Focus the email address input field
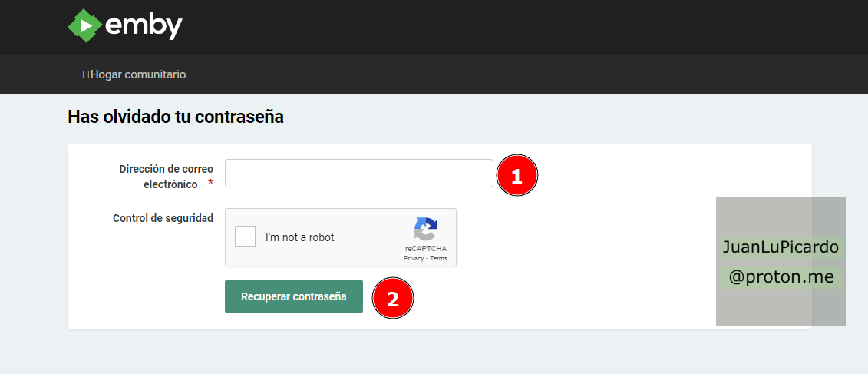 (358, 173)
